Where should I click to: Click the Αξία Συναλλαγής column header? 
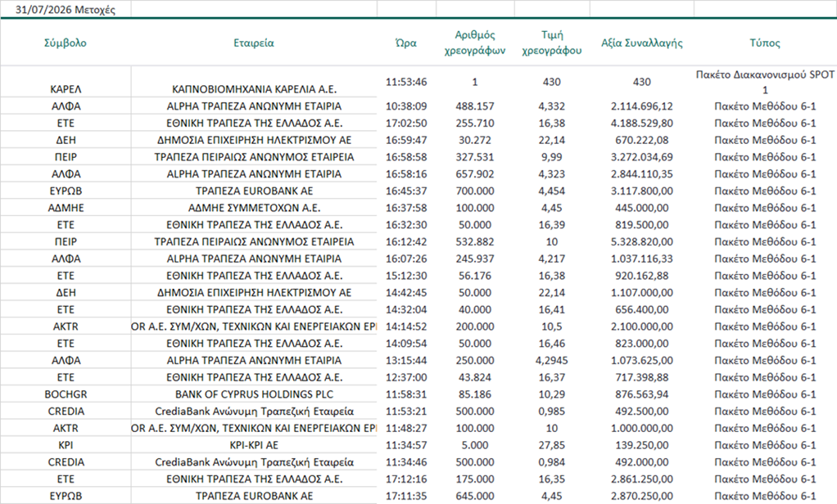point(641,43)
